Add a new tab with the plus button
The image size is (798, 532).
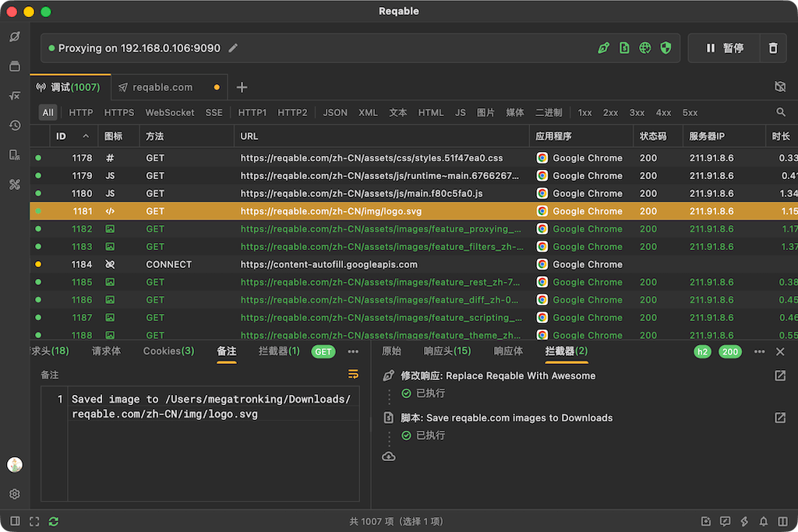click(x=242, y=87)
